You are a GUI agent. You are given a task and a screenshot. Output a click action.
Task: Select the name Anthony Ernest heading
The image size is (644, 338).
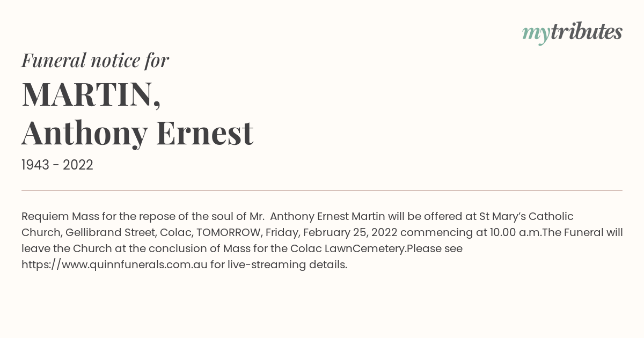point(137,133)
